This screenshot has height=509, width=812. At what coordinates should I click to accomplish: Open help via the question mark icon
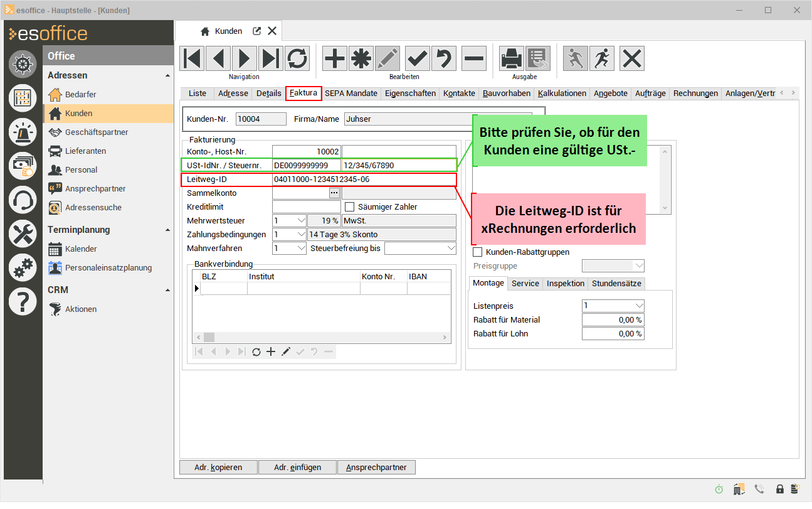23,301
